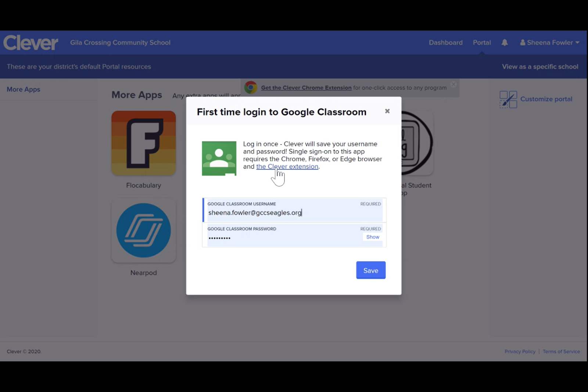Click the First time login dialog title
Image resolution: width=588 pixels, height=392 pixels.
point(282,112)
